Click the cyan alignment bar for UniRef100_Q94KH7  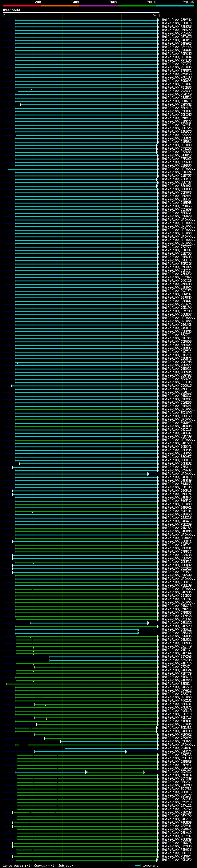(x=112, y=748)
